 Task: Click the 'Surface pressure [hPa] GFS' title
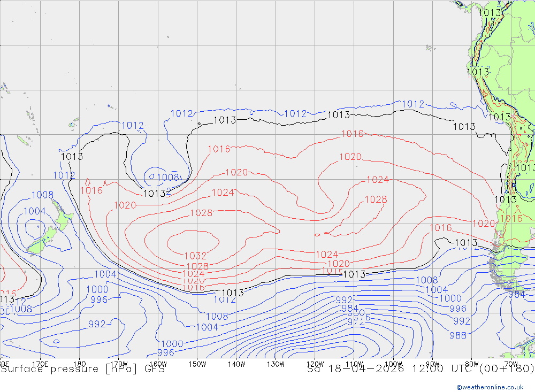[82, 369]
